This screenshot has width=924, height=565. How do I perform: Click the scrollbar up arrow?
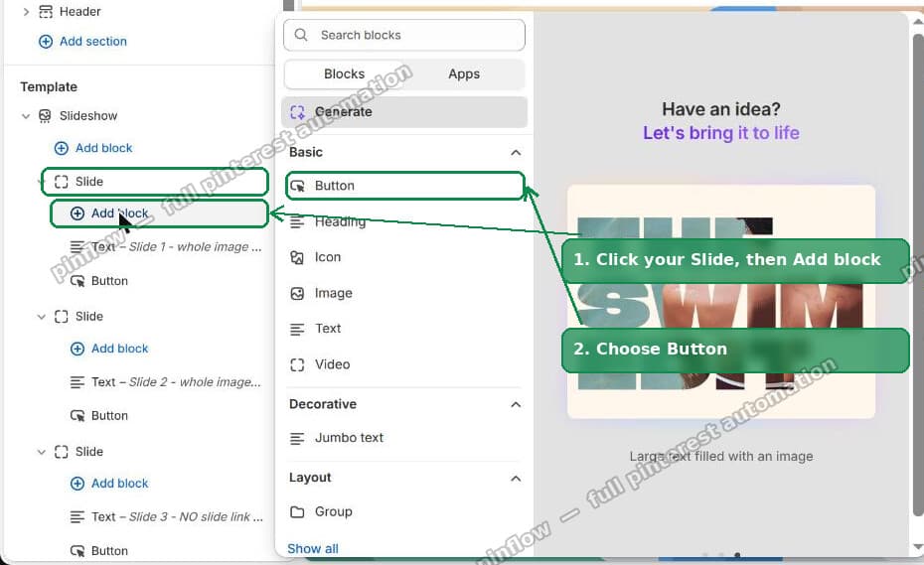click(x=918, y=22)
